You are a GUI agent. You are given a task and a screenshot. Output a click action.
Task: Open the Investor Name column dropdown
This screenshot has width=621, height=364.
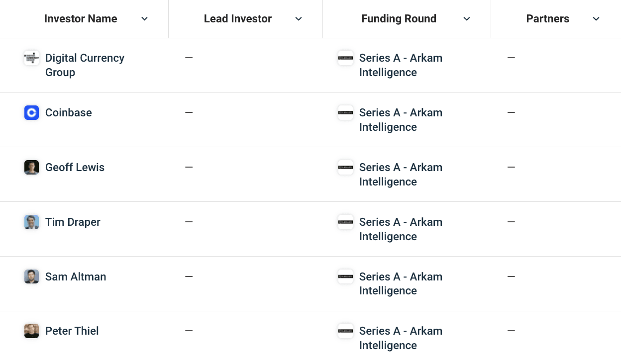pos(144,19)
